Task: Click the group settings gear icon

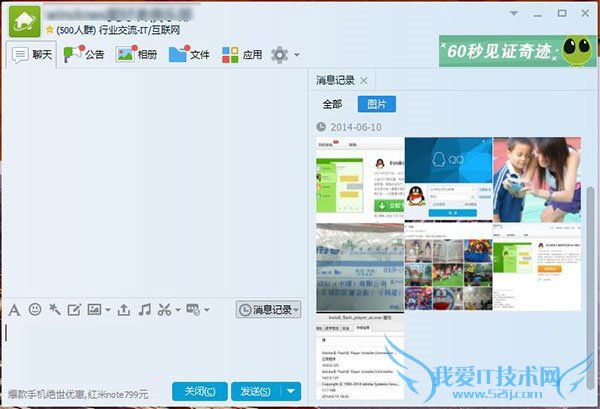Action: pyautogui.click(x=280, y=55)
